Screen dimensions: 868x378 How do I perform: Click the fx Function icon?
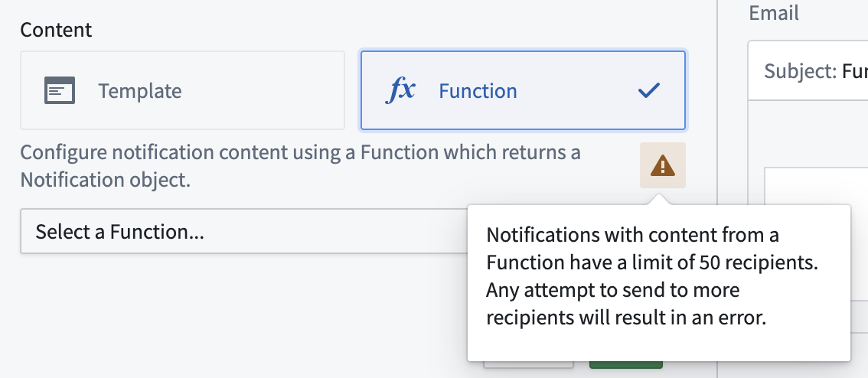(399, 91)
